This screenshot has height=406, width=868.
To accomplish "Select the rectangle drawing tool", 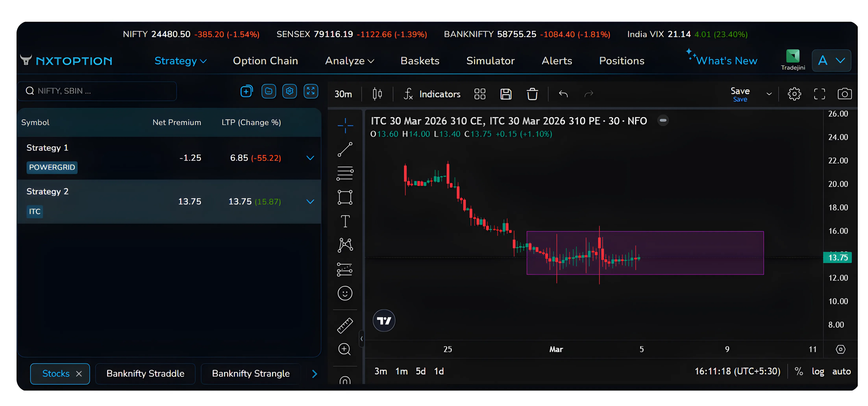I will [x=344, y=197].
